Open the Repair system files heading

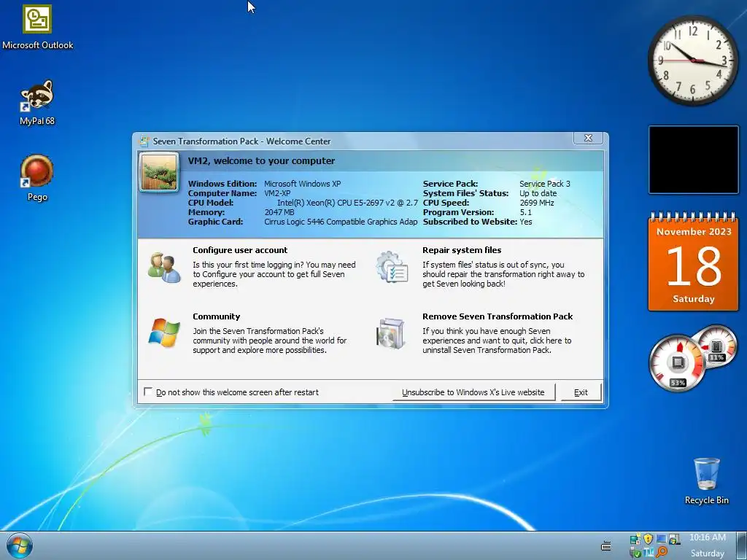pyautogui.click(x=462, y=250)
